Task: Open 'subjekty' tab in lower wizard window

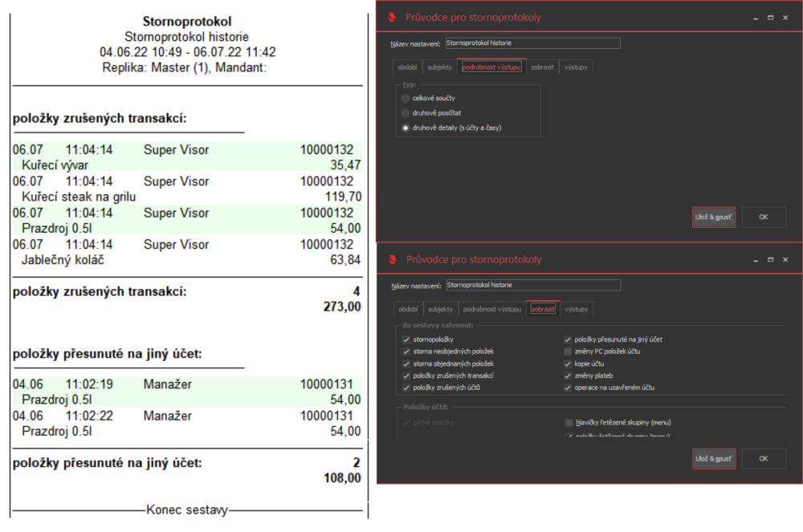Action: [x=440, y=309]
